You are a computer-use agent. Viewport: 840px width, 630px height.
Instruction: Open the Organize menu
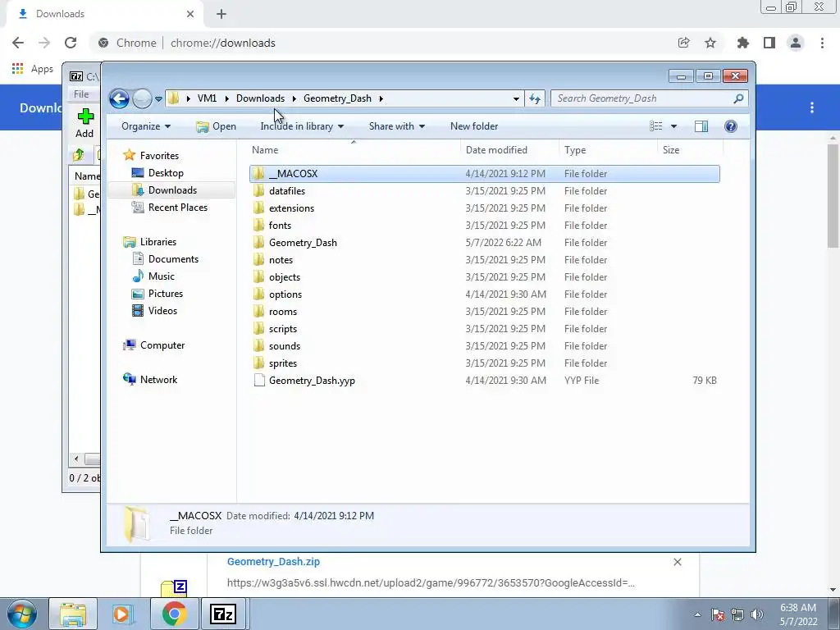146,126
